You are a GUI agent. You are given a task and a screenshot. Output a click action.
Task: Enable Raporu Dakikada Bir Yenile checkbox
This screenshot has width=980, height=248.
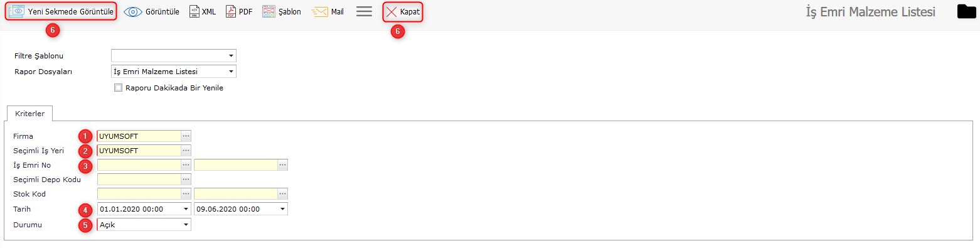(117, 88)
